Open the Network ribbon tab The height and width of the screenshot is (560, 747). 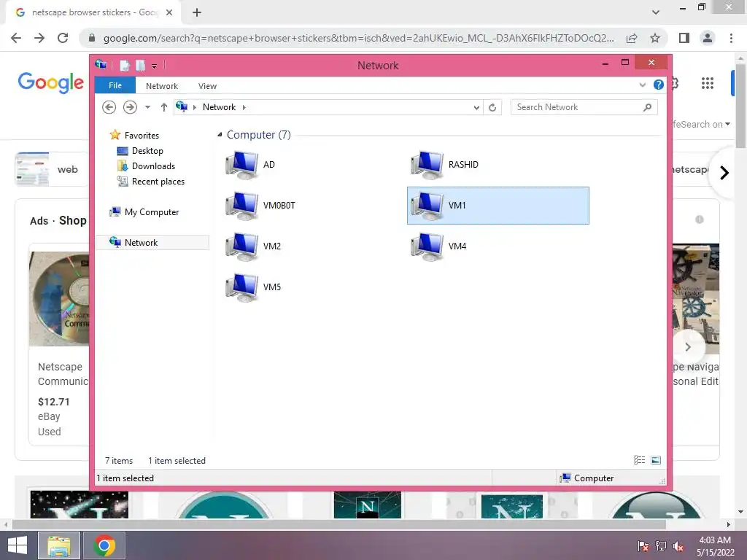pos(162,86)
